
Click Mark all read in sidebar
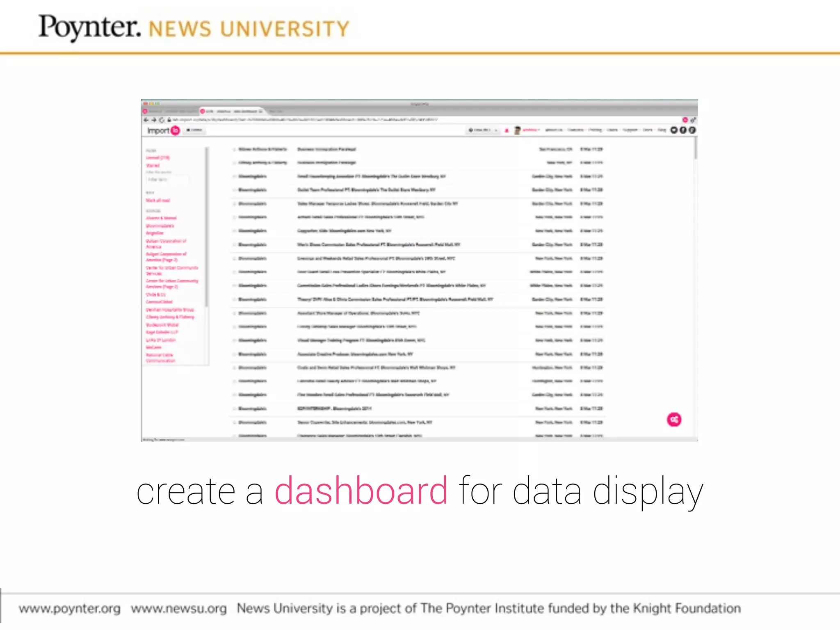[x=158, y=200]
